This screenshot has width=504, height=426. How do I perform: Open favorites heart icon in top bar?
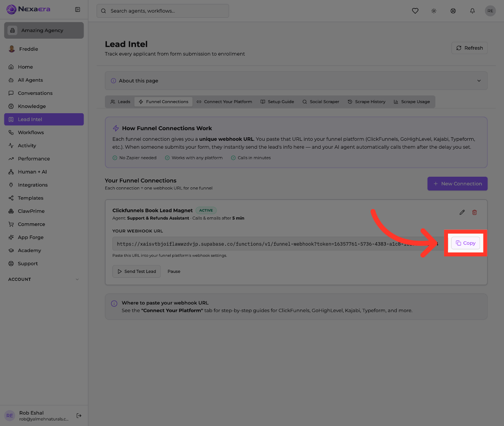click(415, 11)
